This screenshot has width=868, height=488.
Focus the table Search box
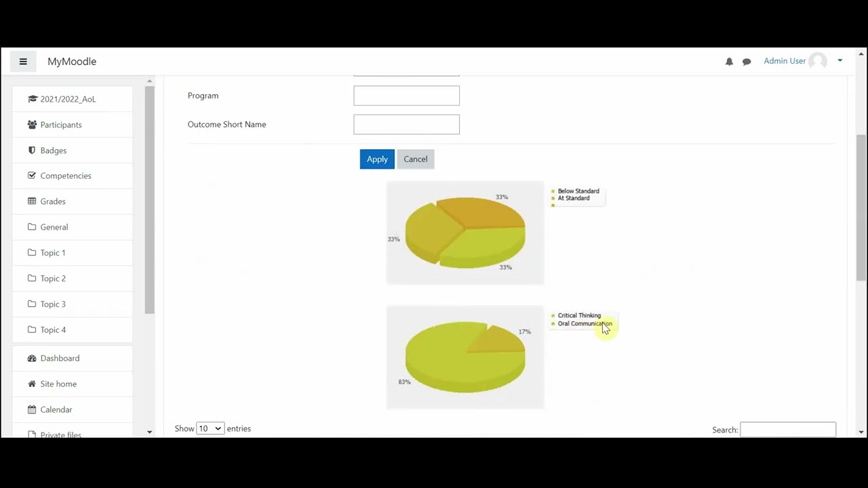[788, 430]
